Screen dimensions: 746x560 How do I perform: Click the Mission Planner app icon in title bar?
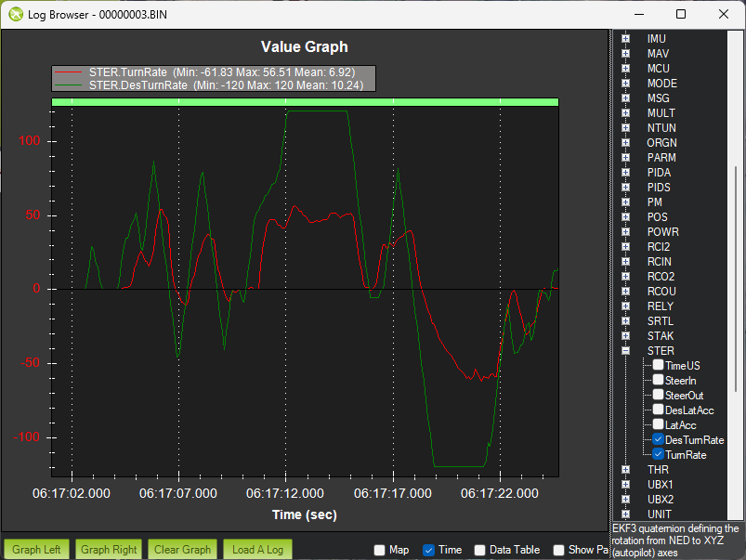click(16, 14)
